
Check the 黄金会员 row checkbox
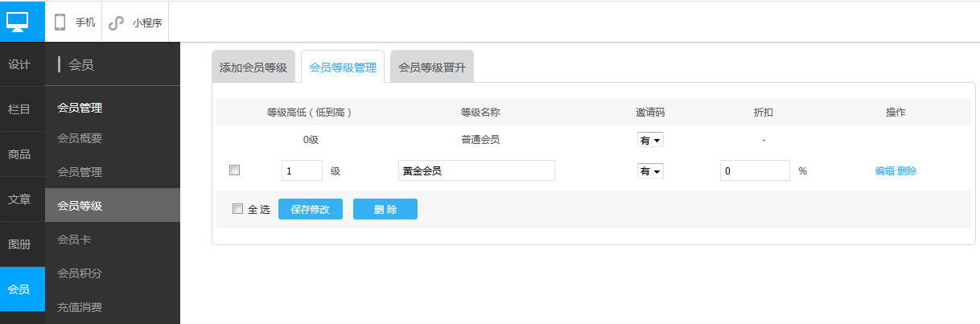234,170
